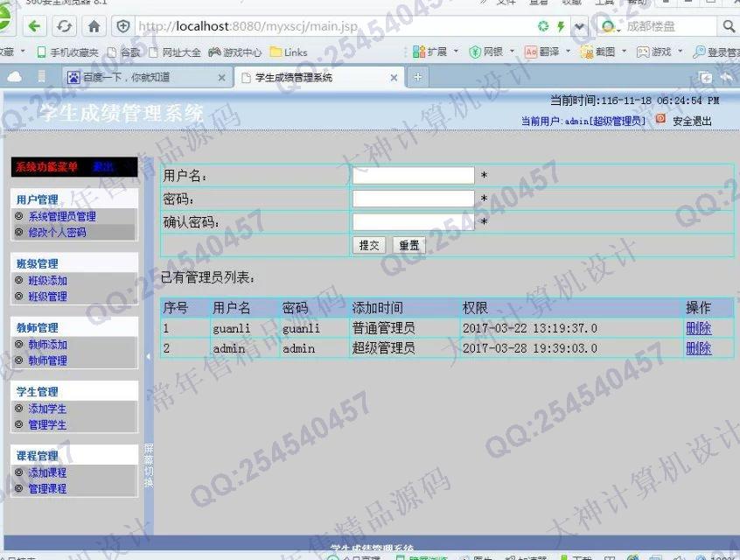Viewport: 740px width, 560px height.
Task: Open 添加课程 menu item
Action: [x=47, y=472]
